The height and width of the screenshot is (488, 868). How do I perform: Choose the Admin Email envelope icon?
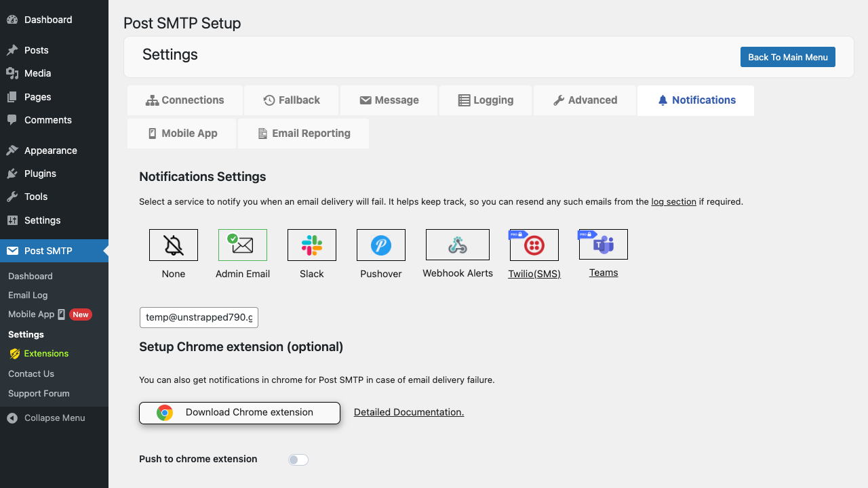coord(243,245)
